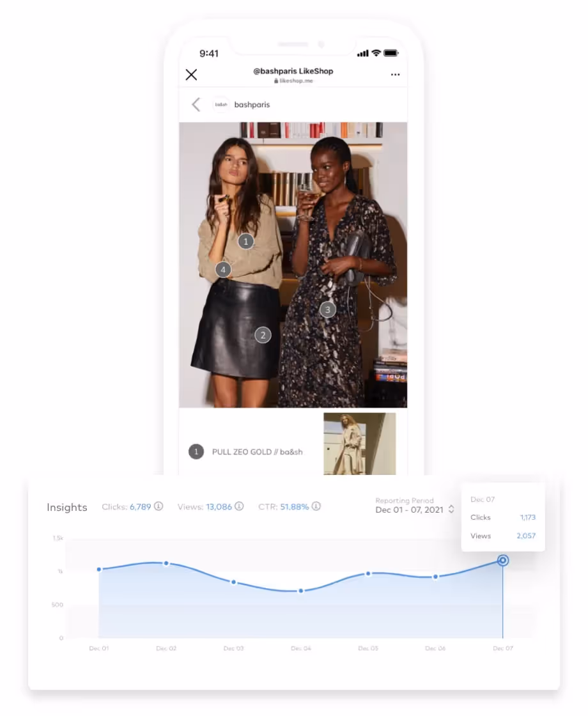Tap the phone Wi-Fi status icon
Image resolution: width=588 pixels, height=716 pixels.
376,53
